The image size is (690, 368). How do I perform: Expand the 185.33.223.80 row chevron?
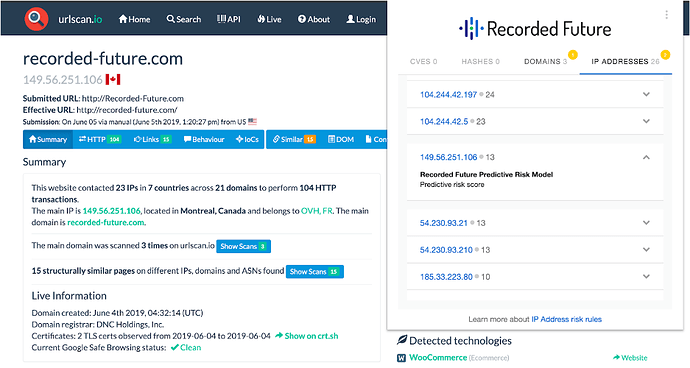tap(646, 276)
